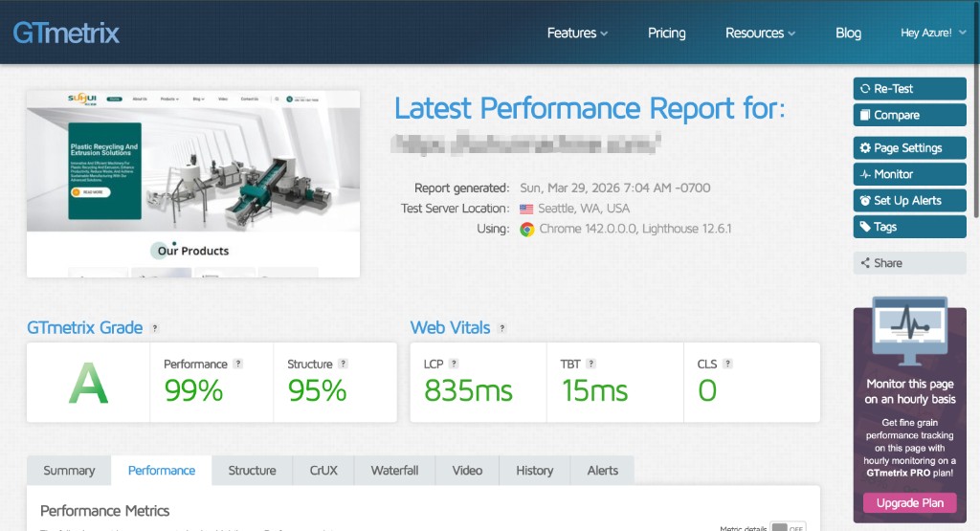This screenshot has width=980, height=531.
Task: Click the CLS help icon
Action: [x=727, y=364]
